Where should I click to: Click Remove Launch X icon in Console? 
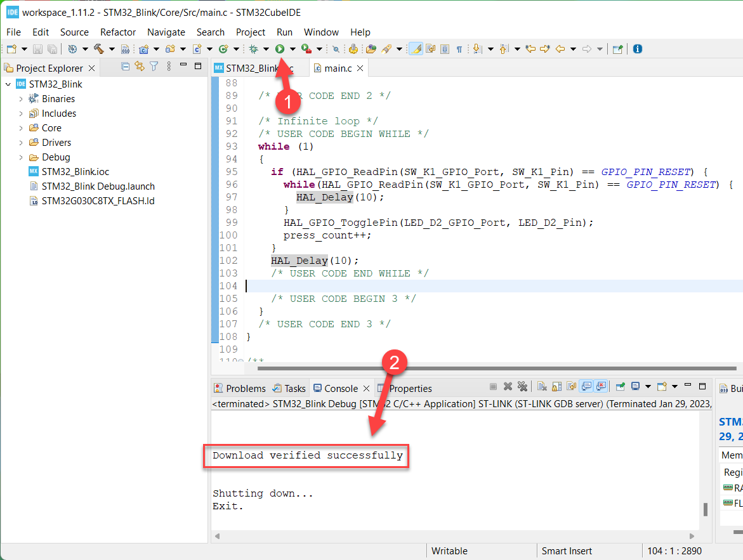pos(508,387)
